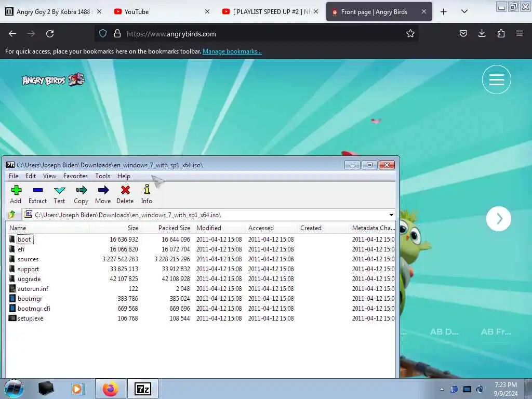Screen dimensions: 532x399
Task: Choose the Move toolbar icon
Action: click(103, 194)
